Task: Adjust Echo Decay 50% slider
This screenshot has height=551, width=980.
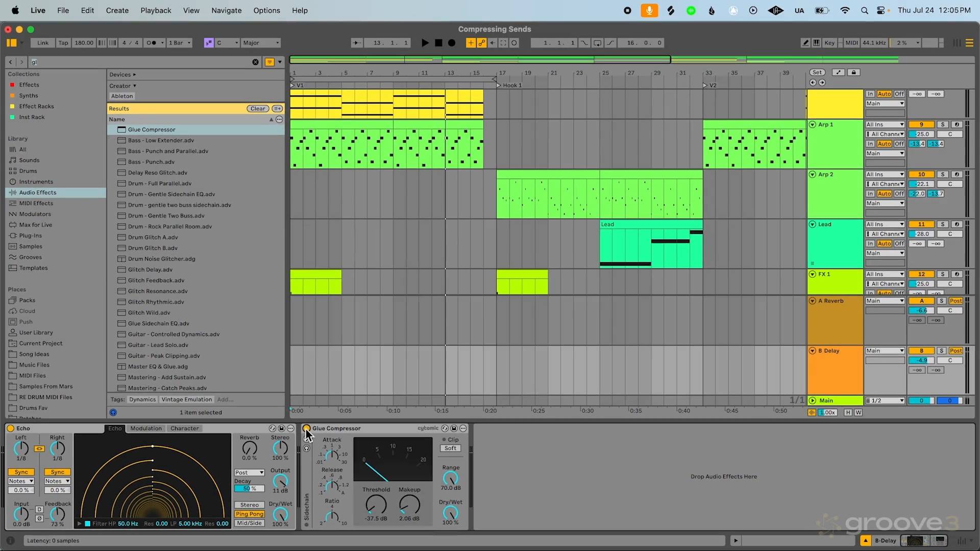Action: (x=249, y=489)
